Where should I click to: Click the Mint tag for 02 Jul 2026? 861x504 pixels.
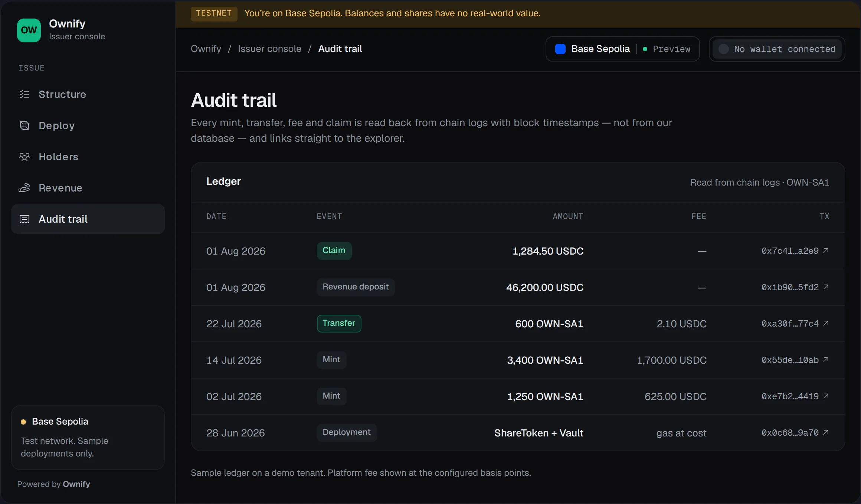[331, 396]
